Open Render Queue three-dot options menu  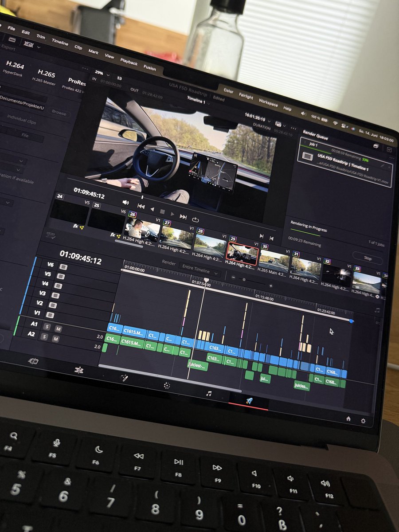391,157
